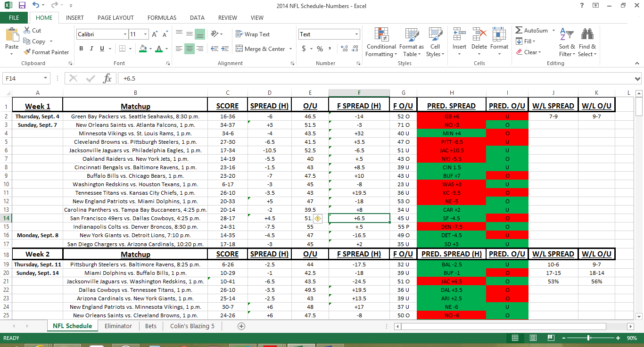Click the Format Painter icon
Screen dimensions: 644x347
pyautogui.click(x=27, y=52)
